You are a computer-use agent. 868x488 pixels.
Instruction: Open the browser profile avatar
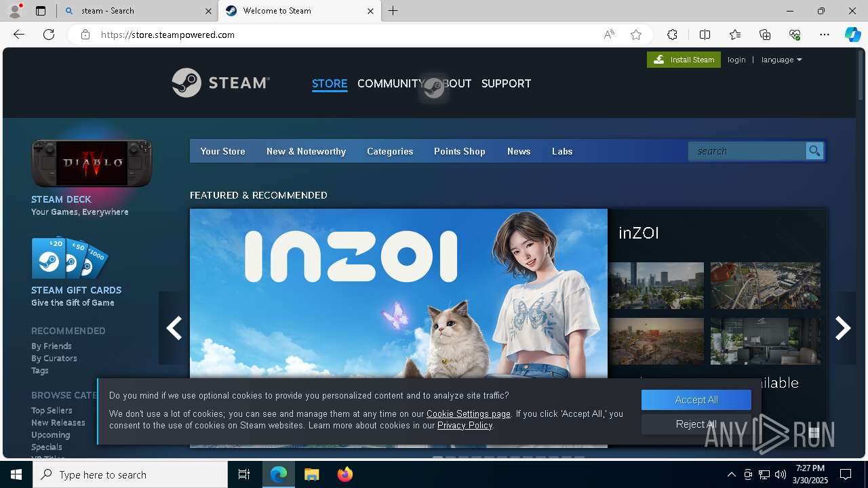point(15,11)
